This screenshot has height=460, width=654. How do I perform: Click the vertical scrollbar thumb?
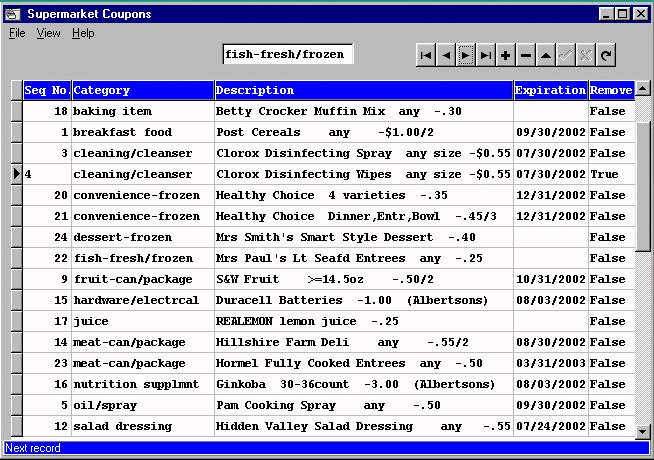tap(643, 187)
